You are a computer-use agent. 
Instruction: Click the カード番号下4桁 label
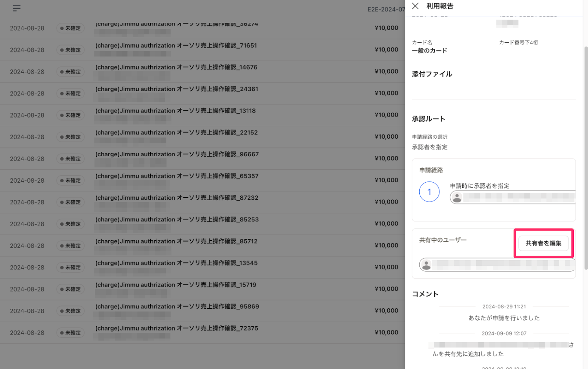(x=518, y=42)
